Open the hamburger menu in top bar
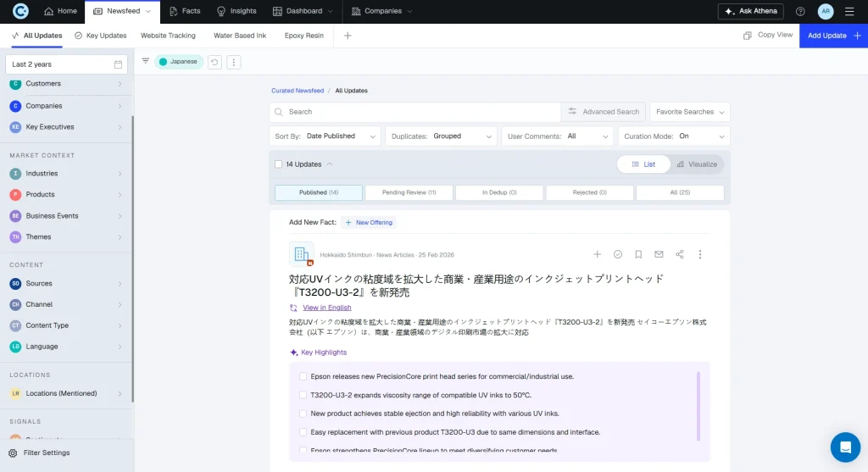This screenshot has width=868, height=472. click(x=849, y=12)
